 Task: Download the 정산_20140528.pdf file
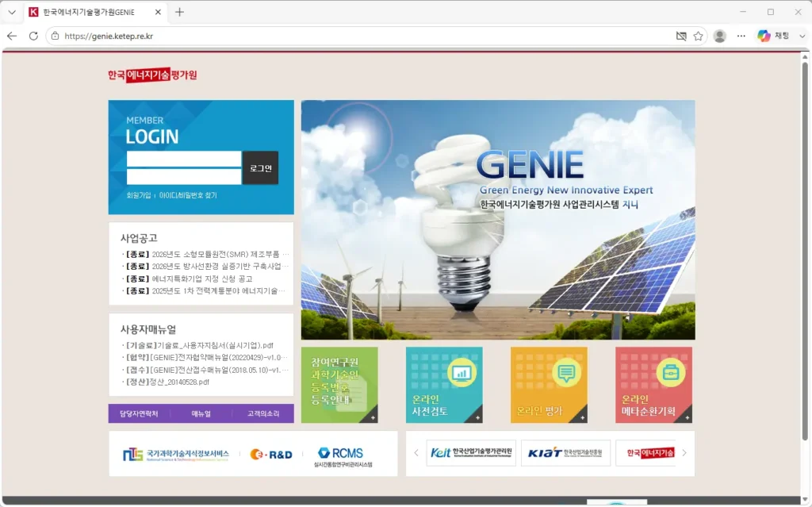click(166, 382)
